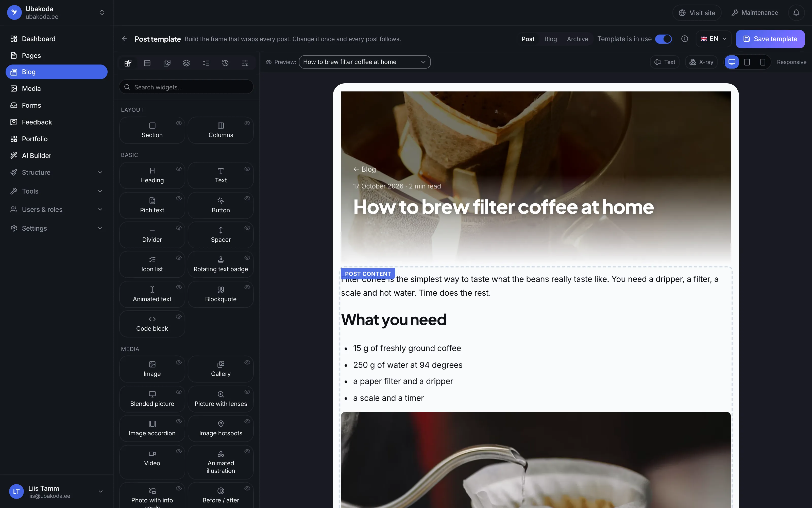Open the revision history icon
This screenshot has width=812, height=508.
[226, 63]
